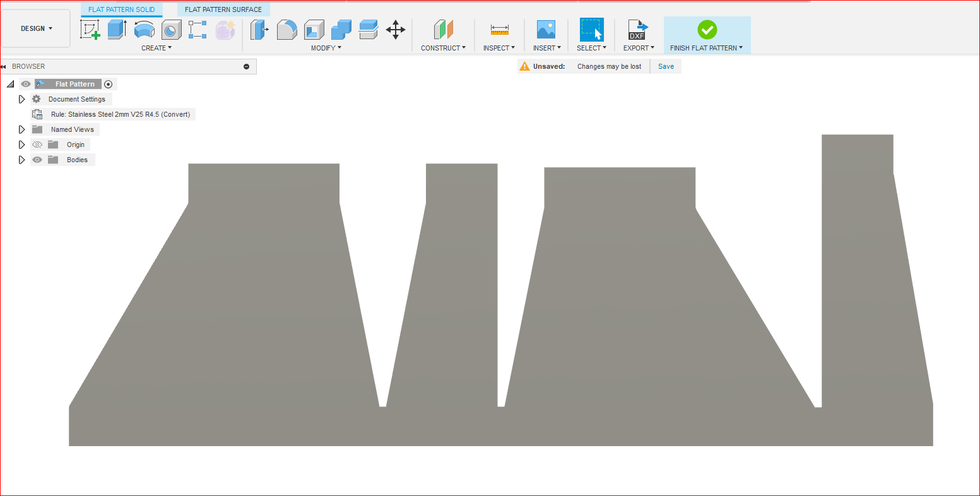Toggle visibility of the Flat Pattern component

coord(25,83)
